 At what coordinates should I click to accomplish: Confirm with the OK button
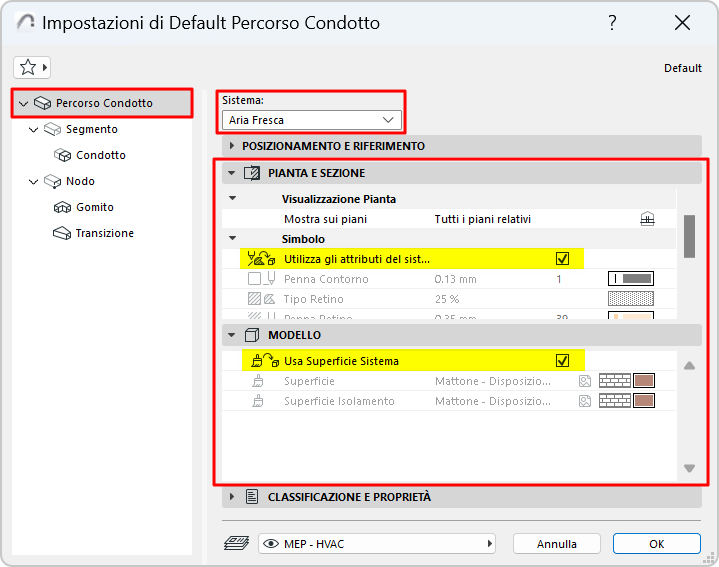(656, 544)
